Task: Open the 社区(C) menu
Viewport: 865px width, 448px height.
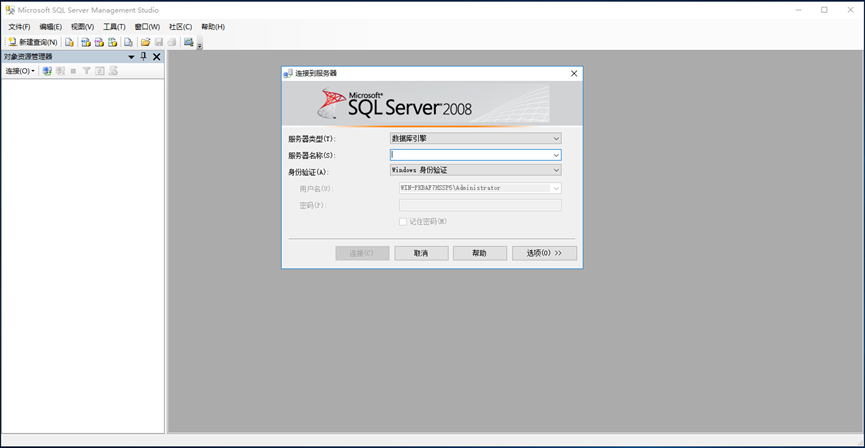Action: (181, 26)
